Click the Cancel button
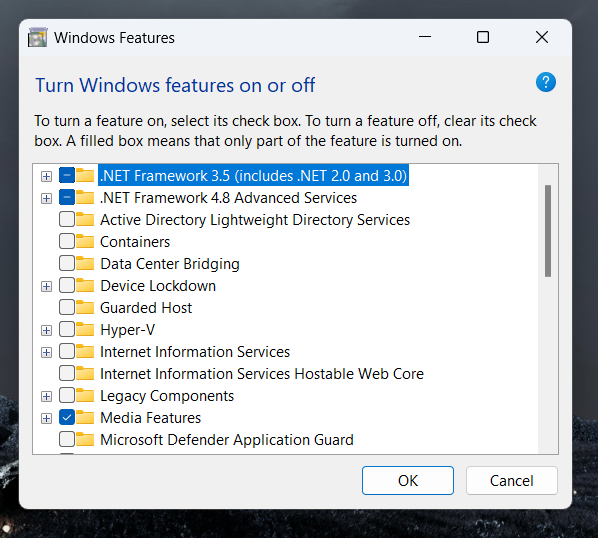Viewport: 598px width, 538px height. [x=511, y=480]
